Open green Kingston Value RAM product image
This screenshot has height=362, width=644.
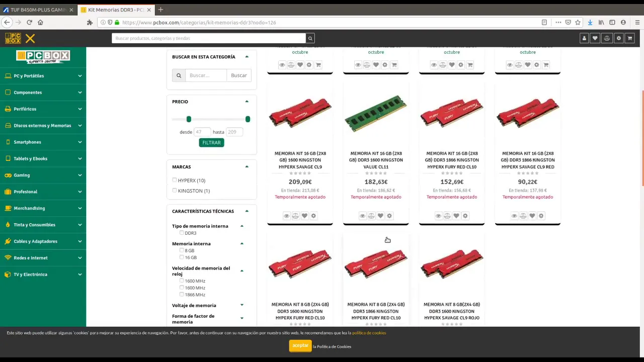click(376, 113)
